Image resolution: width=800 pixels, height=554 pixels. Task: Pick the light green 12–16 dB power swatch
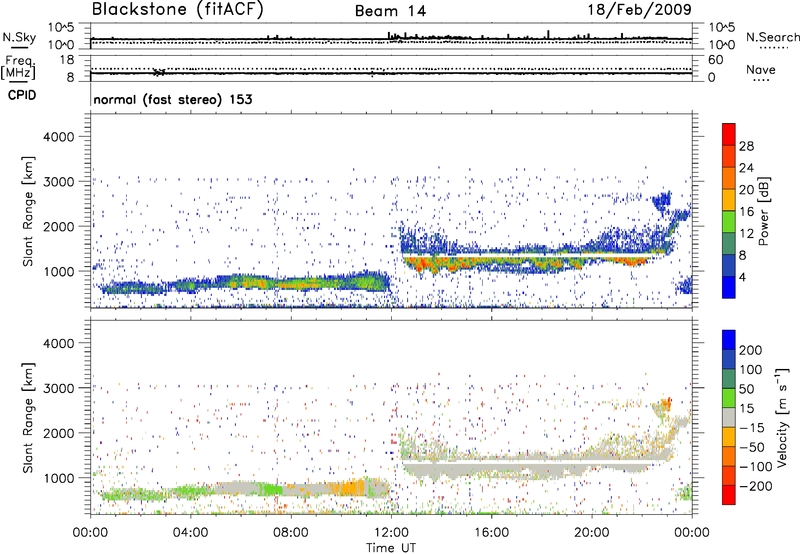[729, 222]
